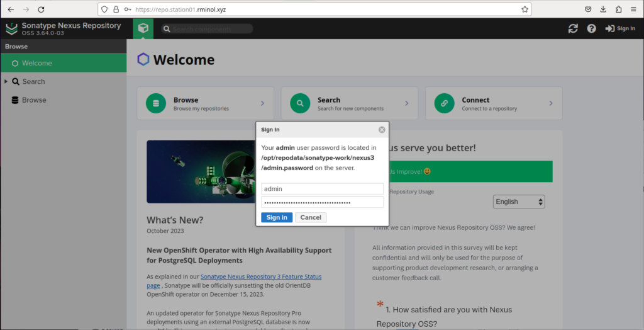The width and height of the screenshot is (644, 330).
Task: Click the admin.password path text in the dialog
Action: 318,163
